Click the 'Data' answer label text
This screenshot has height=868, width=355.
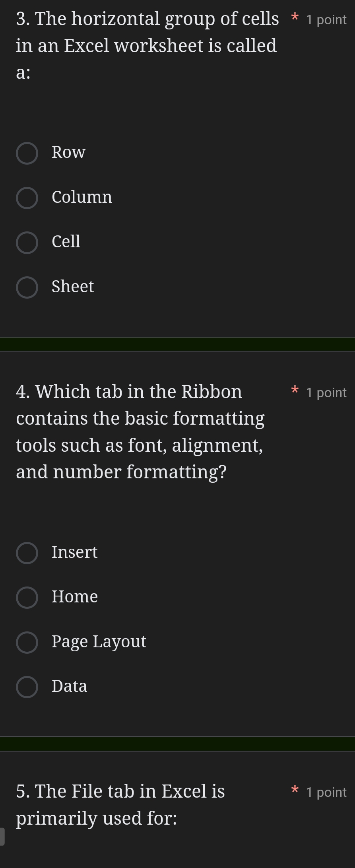click(69, 686)
